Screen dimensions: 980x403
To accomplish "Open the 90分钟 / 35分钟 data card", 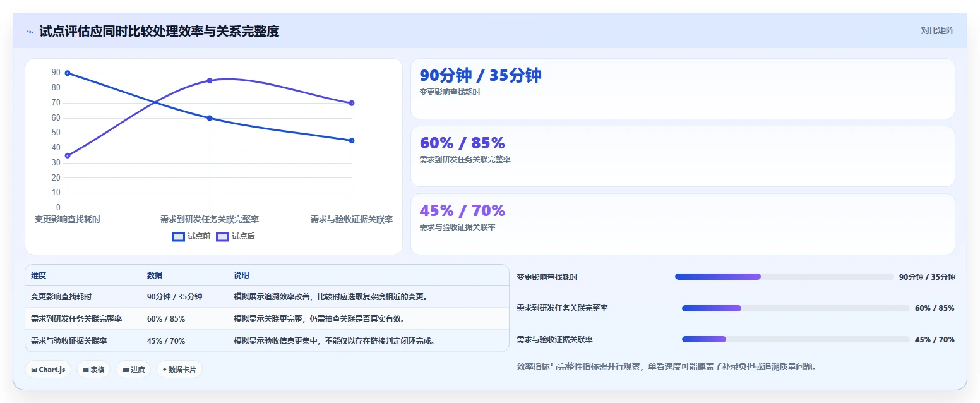I will click(683, 88).
